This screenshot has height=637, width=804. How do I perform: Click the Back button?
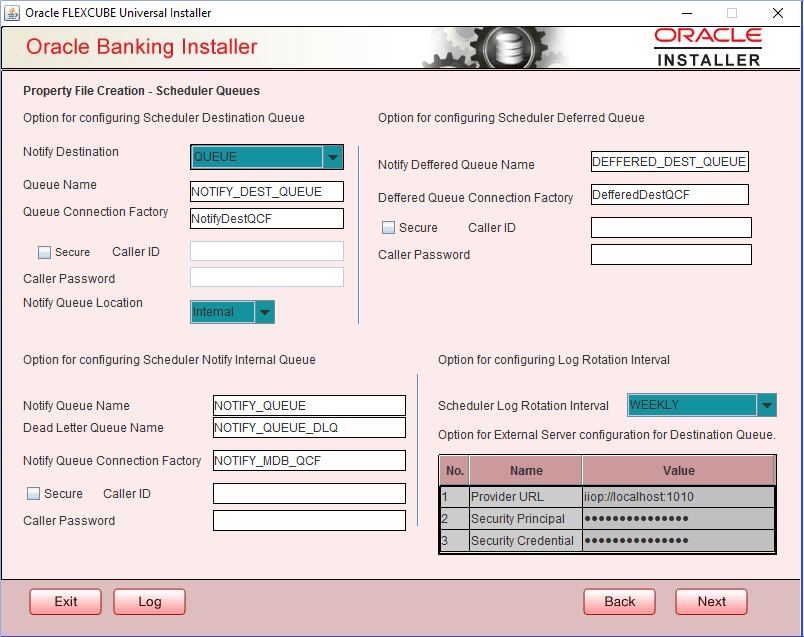(619, 601)
